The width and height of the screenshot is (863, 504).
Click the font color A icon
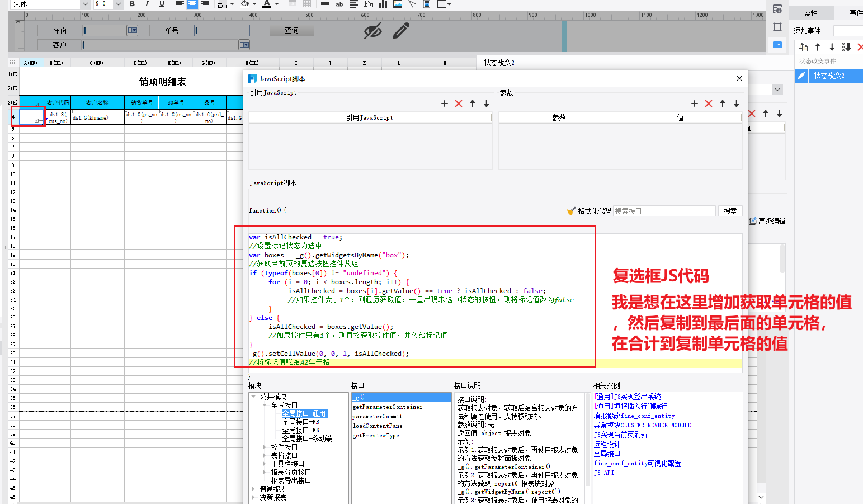(x=267, y=4)
